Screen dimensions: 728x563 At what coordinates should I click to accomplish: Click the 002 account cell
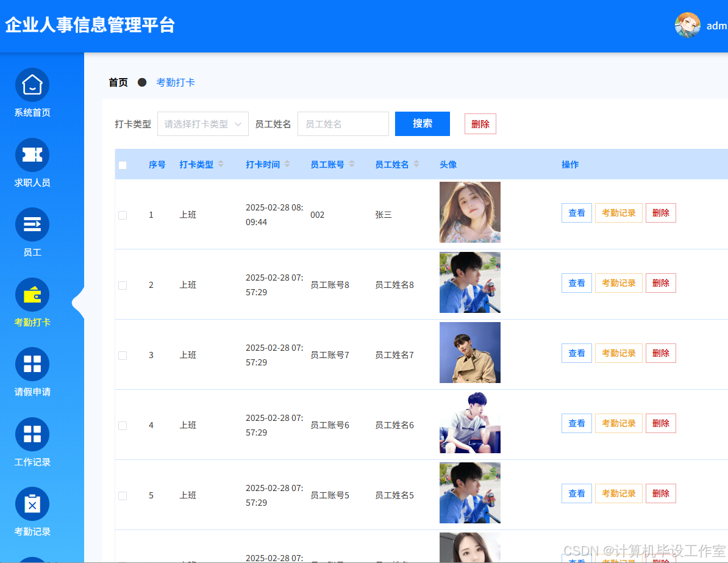pyautogui.click(x=318, y=215)
